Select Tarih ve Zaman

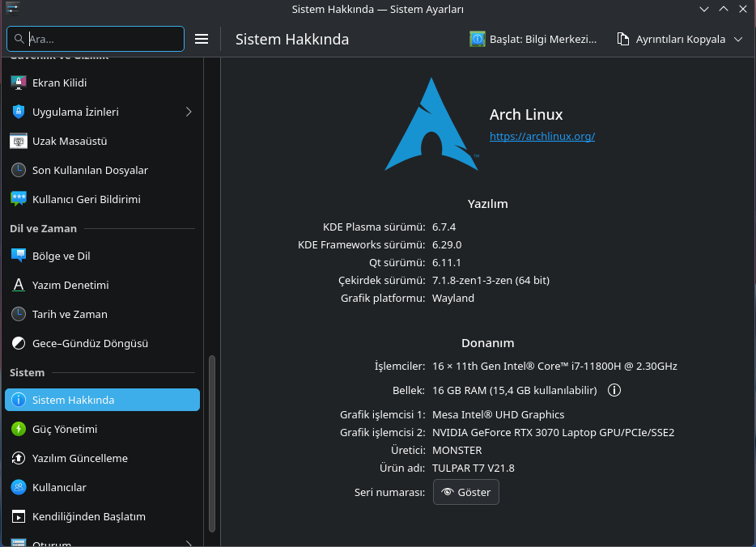(102, 314)
